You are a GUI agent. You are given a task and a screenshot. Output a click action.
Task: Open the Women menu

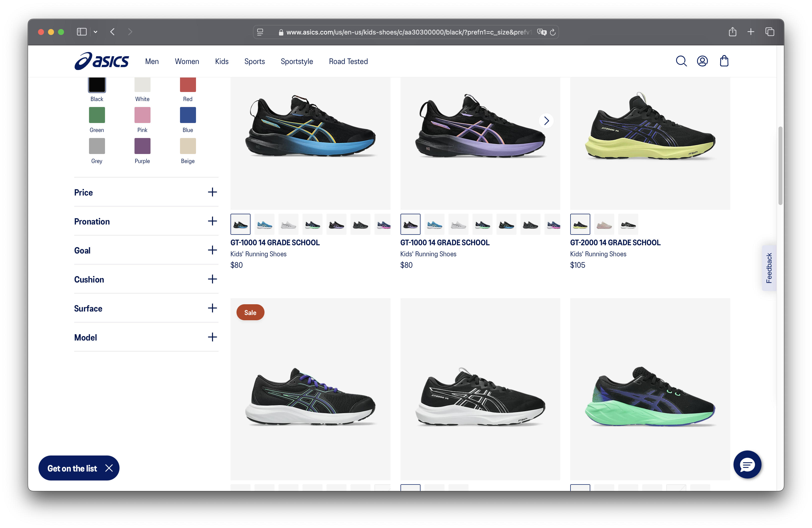click(x=187, y=61)
